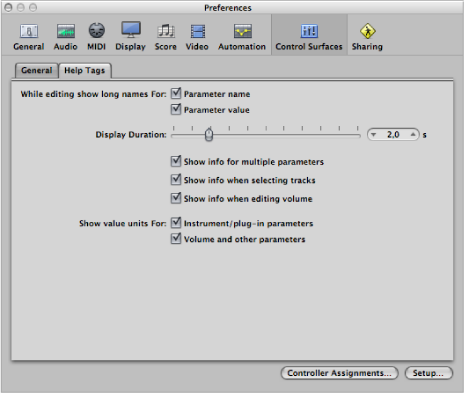The height and width of the screenshot is (393, 464).
Task: Click the green zoom window button
Action: [33, 7]
